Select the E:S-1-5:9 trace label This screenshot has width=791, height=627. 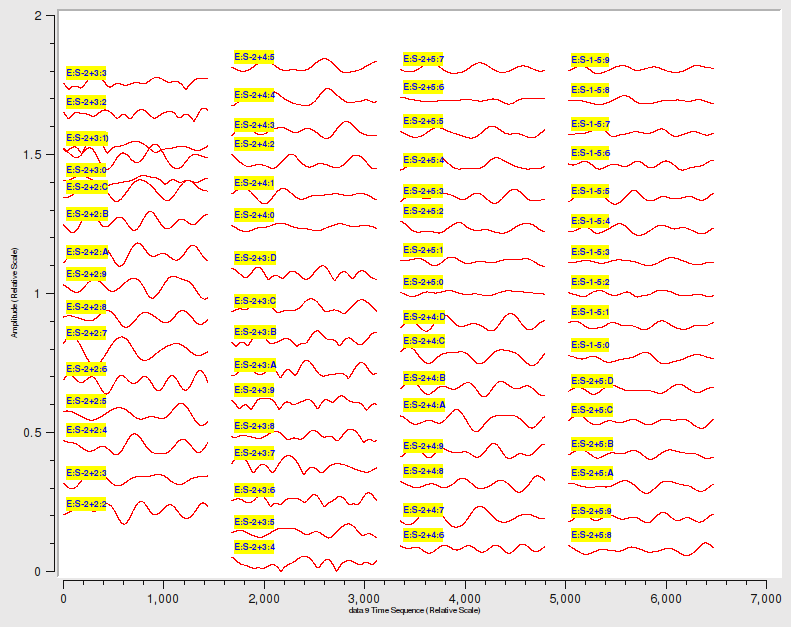coord(590,60)
